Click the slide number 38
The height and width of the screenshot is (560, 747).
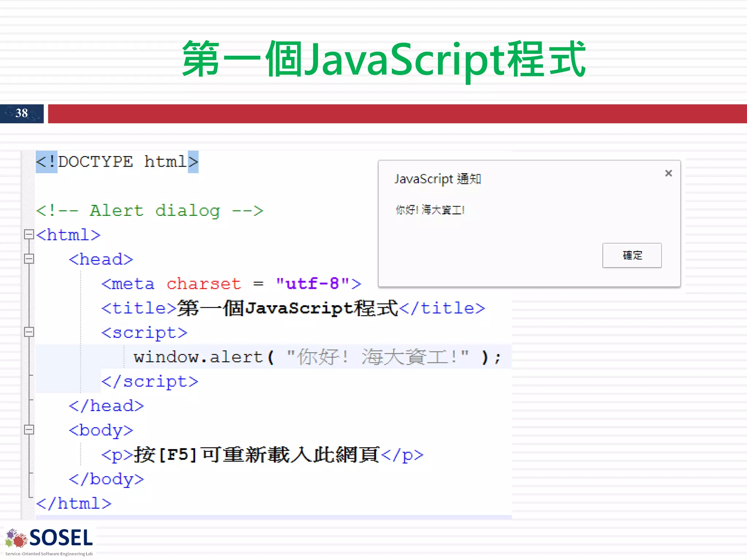22,113
